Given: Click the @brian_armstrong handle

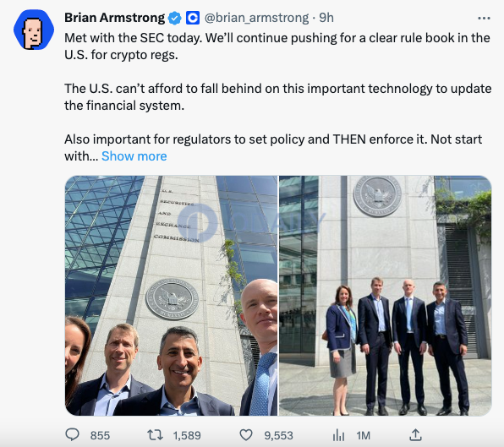Looking at the screenshot, I should click(256, 19).
